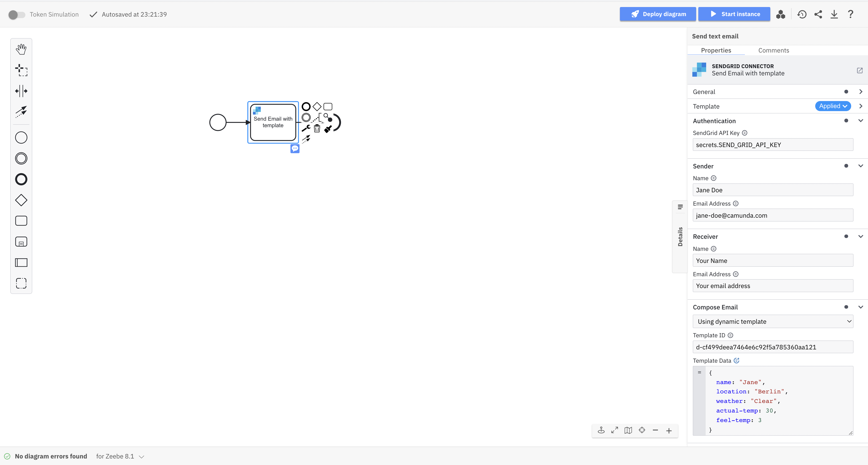The width and height of the screenshot is (868, 465).
Task: Choose the create/remove space tool
Action: [x=21, y=91]
